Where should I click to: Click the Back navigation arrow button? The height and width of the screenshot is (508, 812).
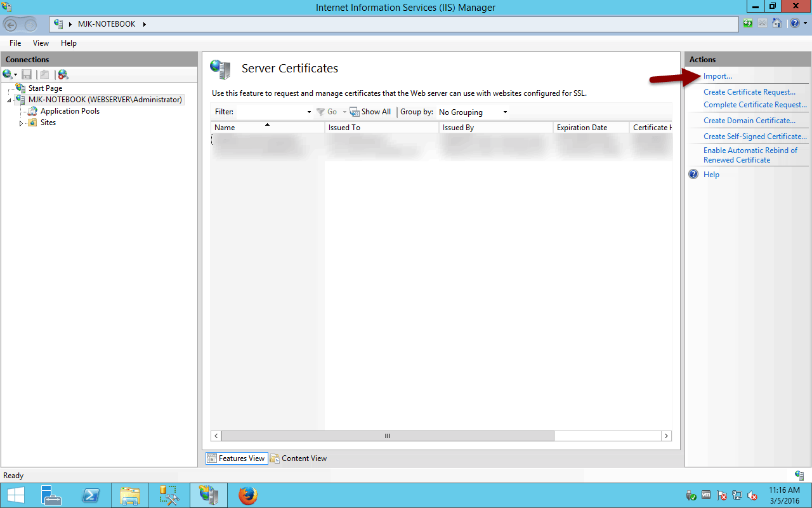(x=11, y=25)
